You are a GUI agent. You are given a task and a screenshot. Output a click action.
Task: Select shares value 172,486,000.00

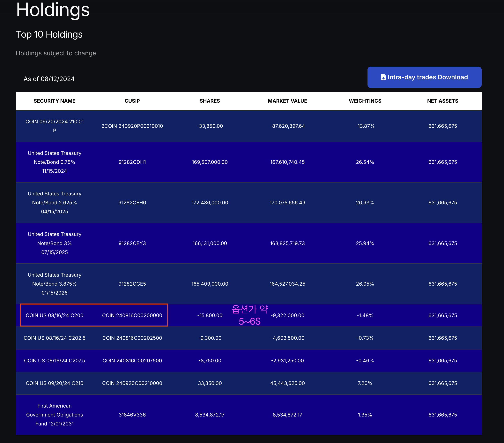click(x=210, y=203)
